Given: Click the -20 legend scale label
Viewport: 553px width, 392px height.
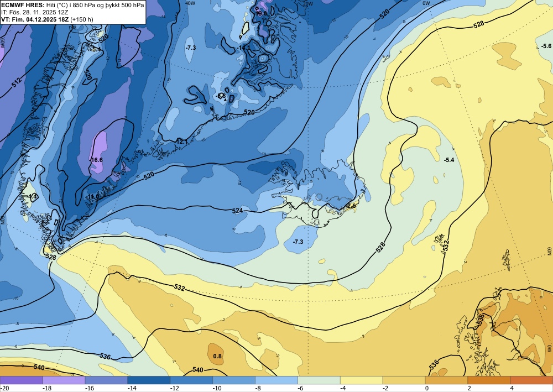Looking at the screenshot, I should (x=4, y=388).
